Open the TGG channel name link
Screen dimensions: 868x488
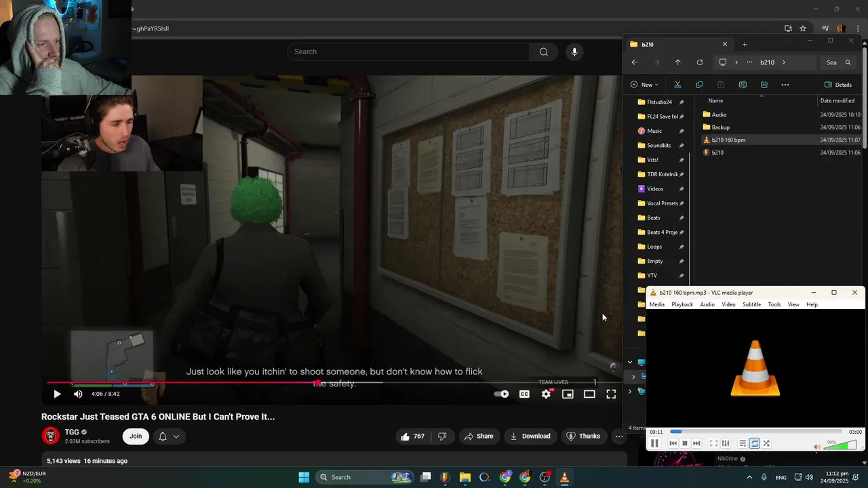tap(71, 432)
